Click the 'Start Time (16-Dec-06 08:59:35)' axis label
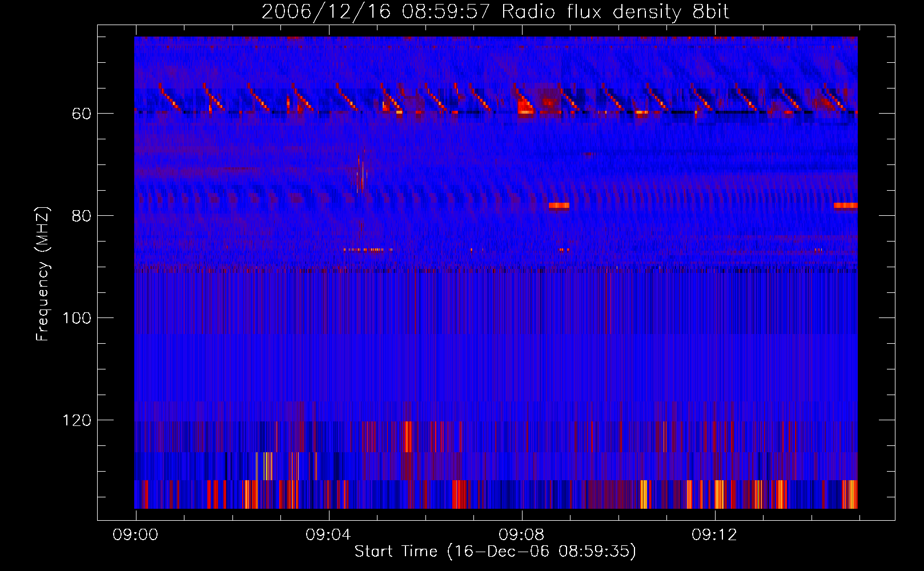The height and width of the screenshot is (571, 924). click(495, 552)
